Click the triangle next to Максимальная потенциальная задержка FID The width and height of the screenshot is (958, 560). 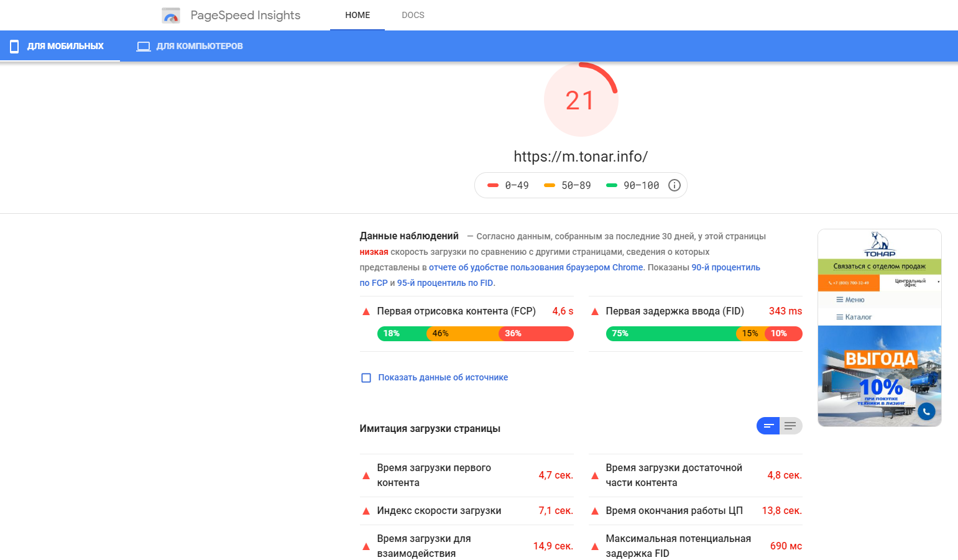595,546
